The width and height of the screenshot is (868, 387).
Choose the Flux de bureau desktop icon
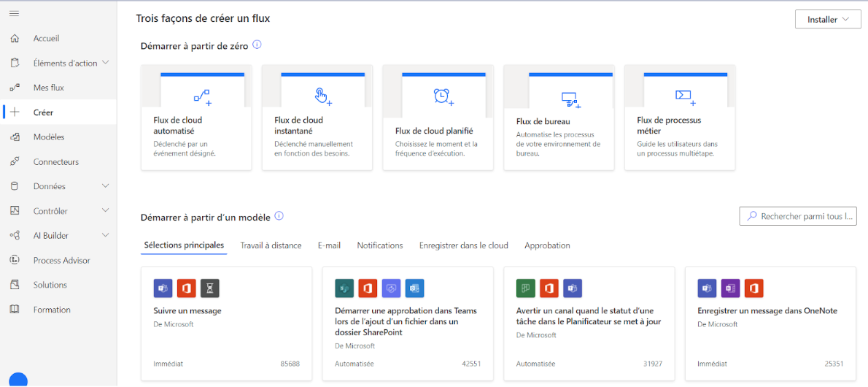[570, 99]
